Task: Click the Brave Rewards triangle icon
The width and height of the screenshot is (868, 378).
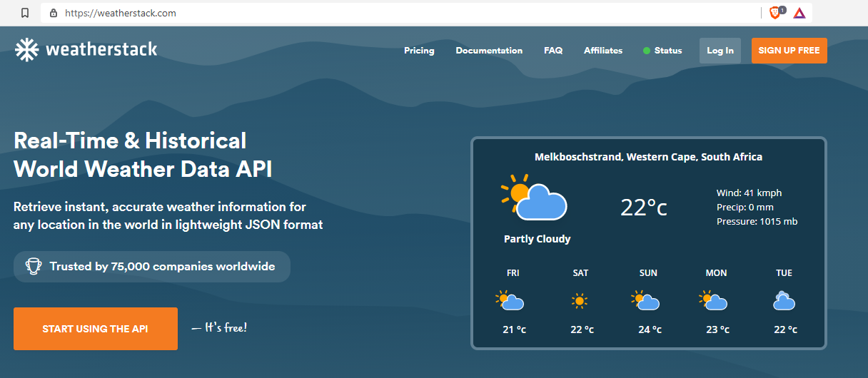Action: [799, 13]
